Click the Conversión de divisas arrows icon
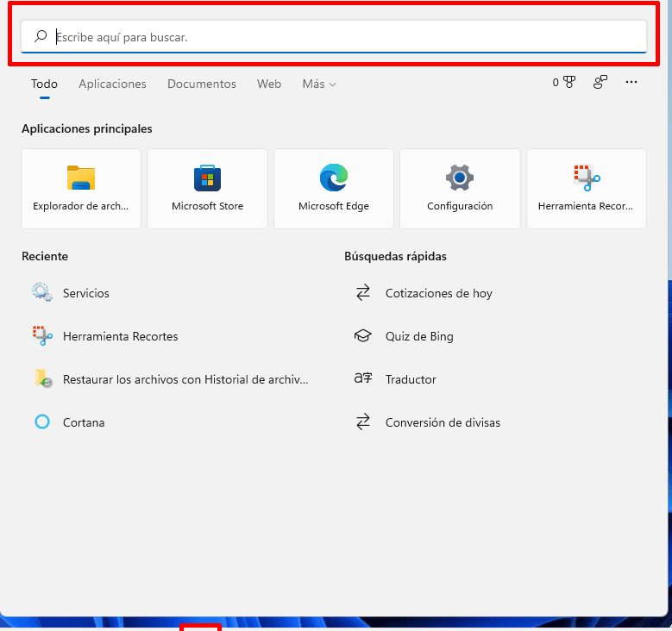The height and width of the screenshot is (631, 672). (363, 422)
